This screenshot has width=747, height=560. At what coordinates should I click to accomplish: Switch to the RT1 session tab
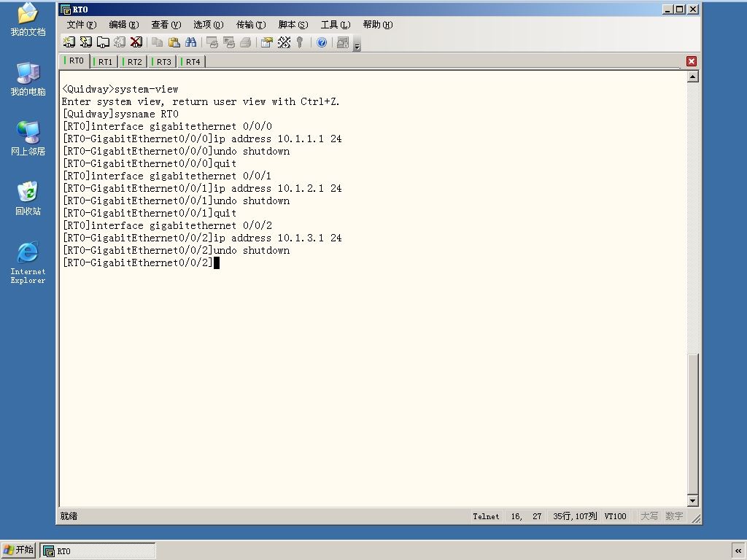104,62
